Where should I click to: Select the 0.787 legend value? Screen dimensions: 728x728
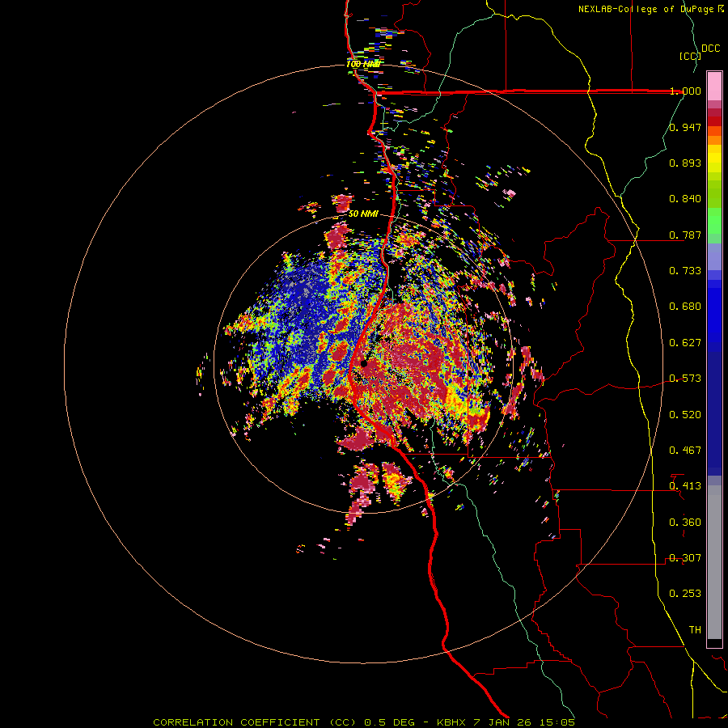point(685,235)
